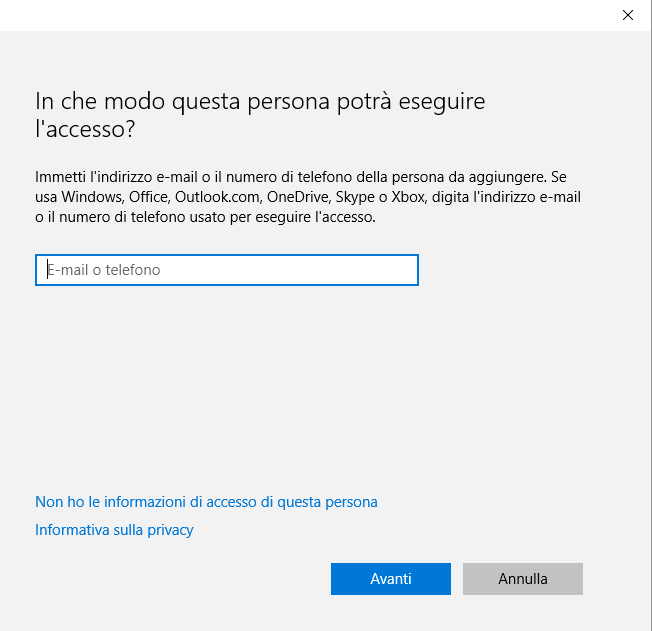The width and height of the screenshot is (652, 631).
Task: Close the dialog with the X button
Action: click(627, 15)
